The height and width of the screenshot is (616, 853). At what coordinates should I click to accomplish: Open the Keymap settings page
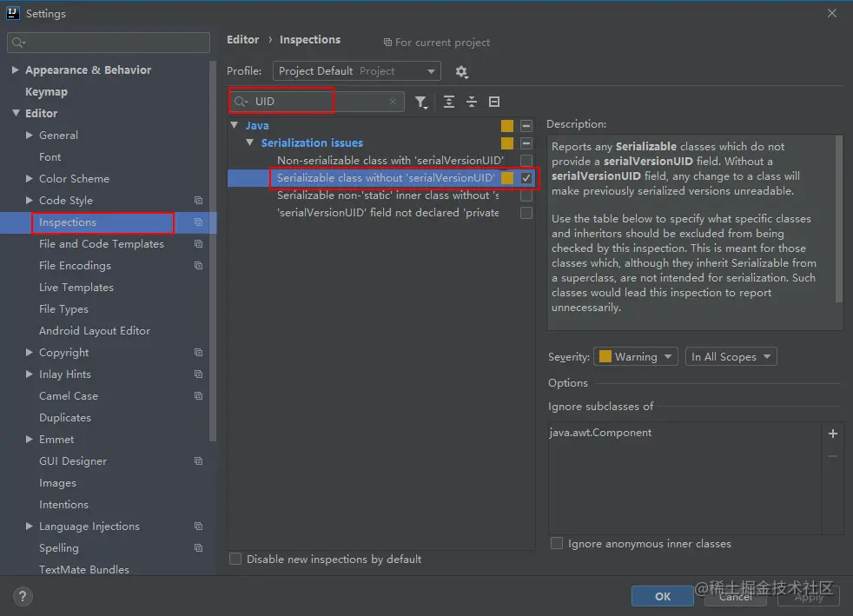coord(46,92)
